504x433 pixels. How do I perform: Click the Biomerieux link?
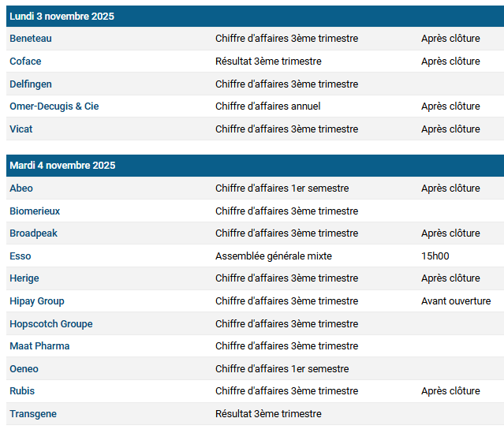tap(35, 211)
